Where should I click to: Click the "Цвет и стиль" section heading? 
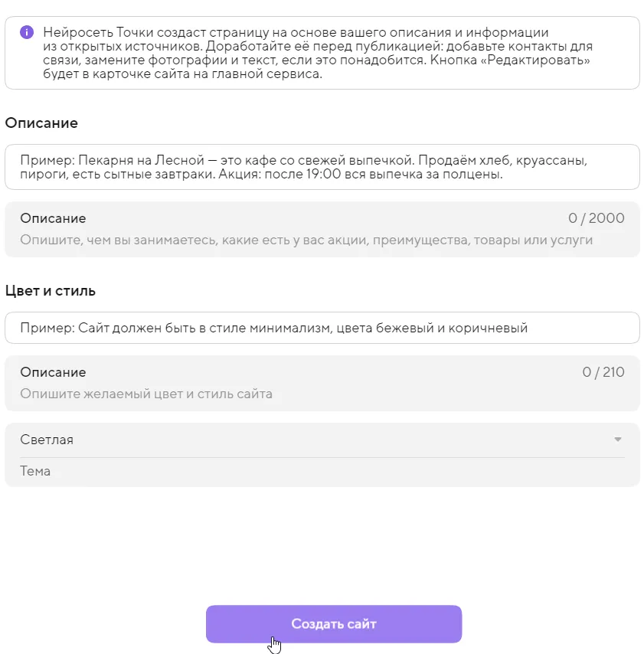click(x=51, y=291)
